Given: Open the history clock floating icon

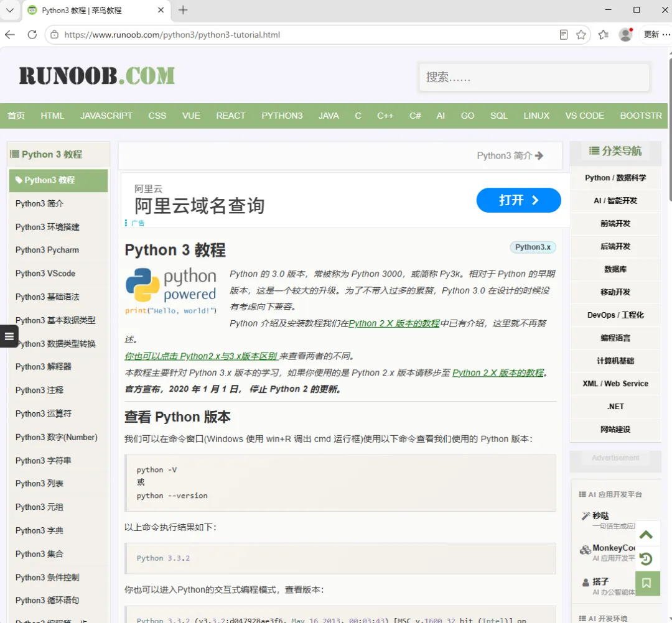Looking at the screenshot, I should click(x=646, y=559).
